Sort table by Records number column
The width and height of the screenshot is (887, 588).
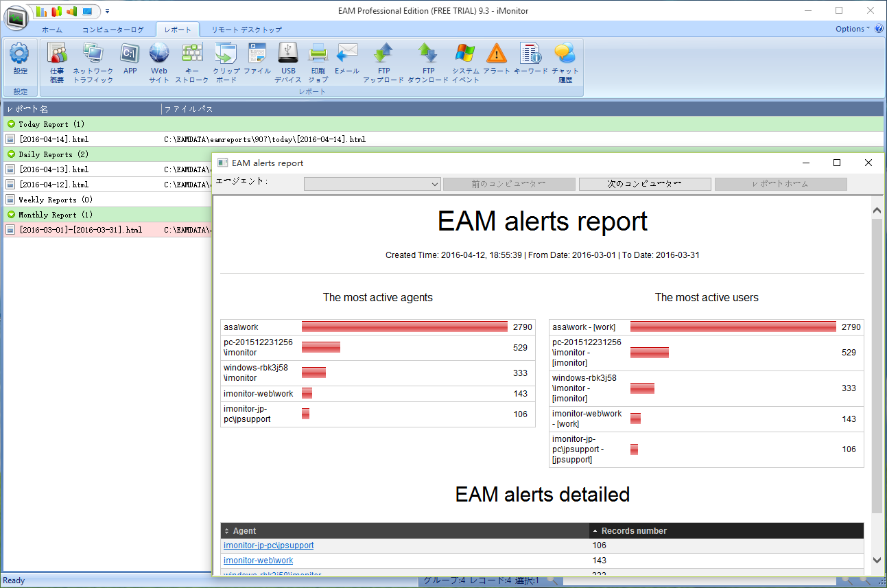click(x=634, y=531)
